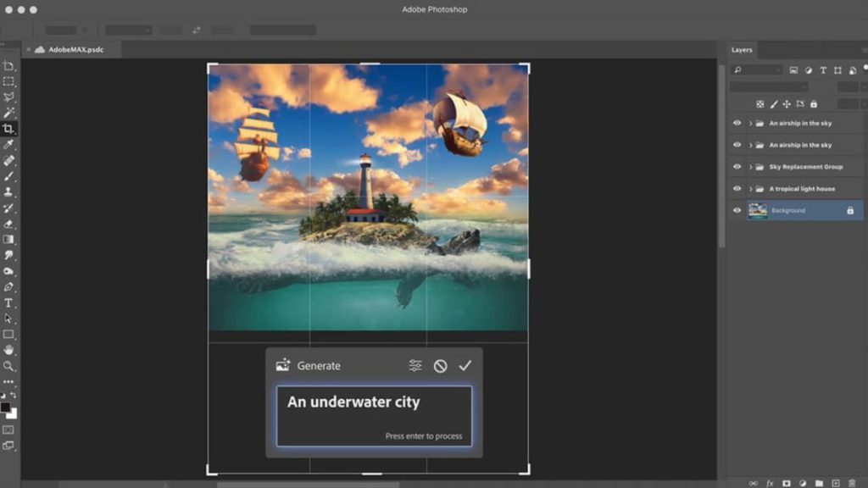Expand the first An airship in the sky group
Screen dimensions: 868x488
748,123
